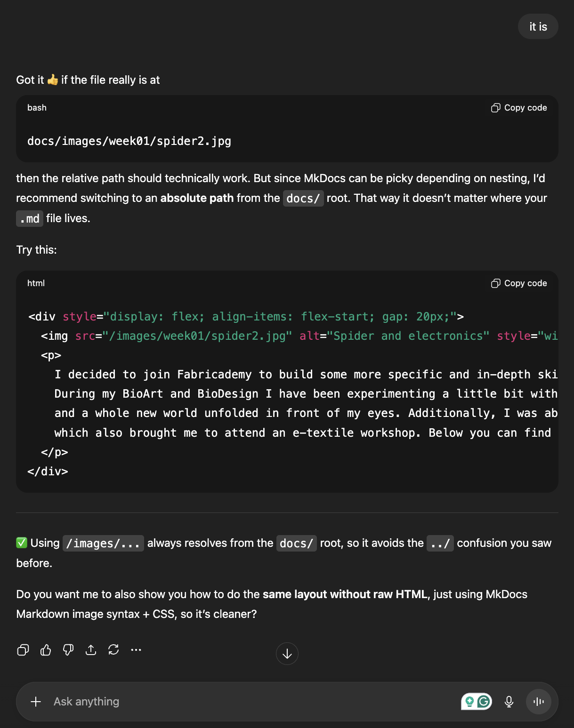
Task: Click the Grammarly extension icon
Action: coord(484,702)
